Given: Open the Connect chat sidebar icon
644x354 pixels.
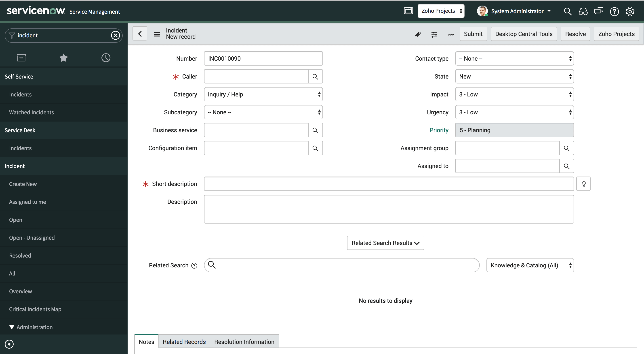Looking at the screenshot, I should (x=598, y=11).
